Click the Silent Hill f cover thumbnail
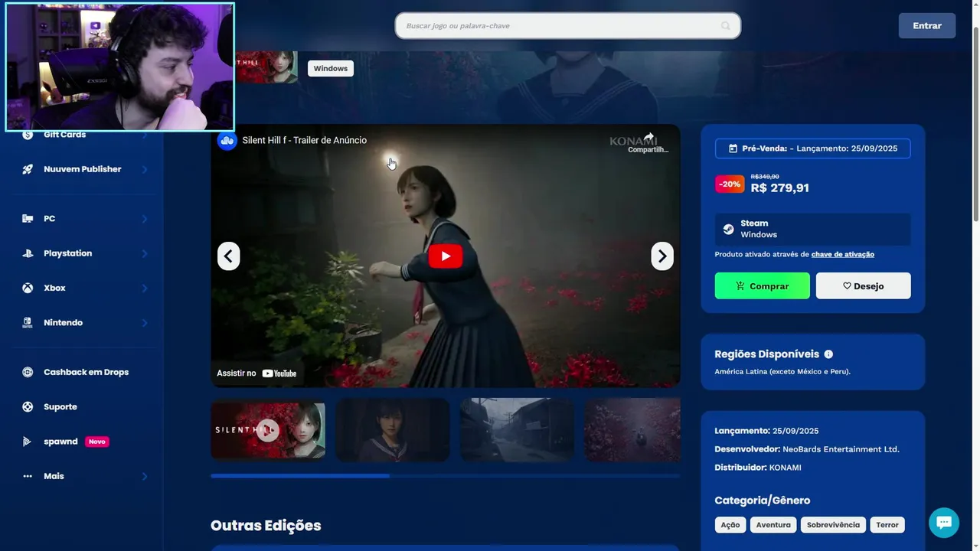This screenshot has height=551, width=980. [x=266, y=67]
